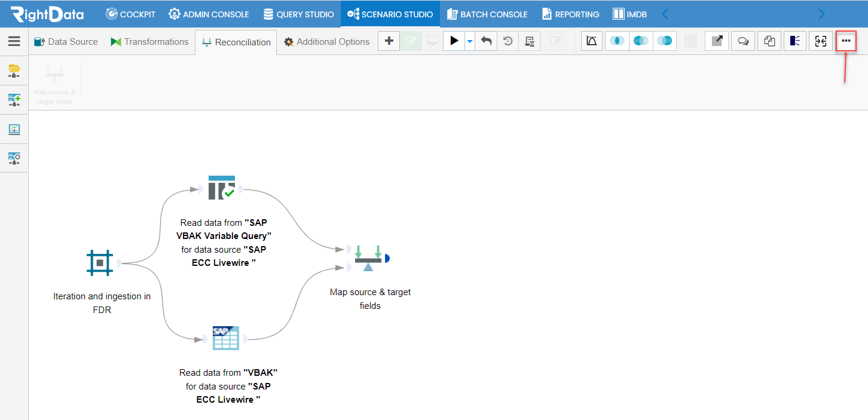
Task: Open the comments speech bubble icon
Action: coord(743,41)
